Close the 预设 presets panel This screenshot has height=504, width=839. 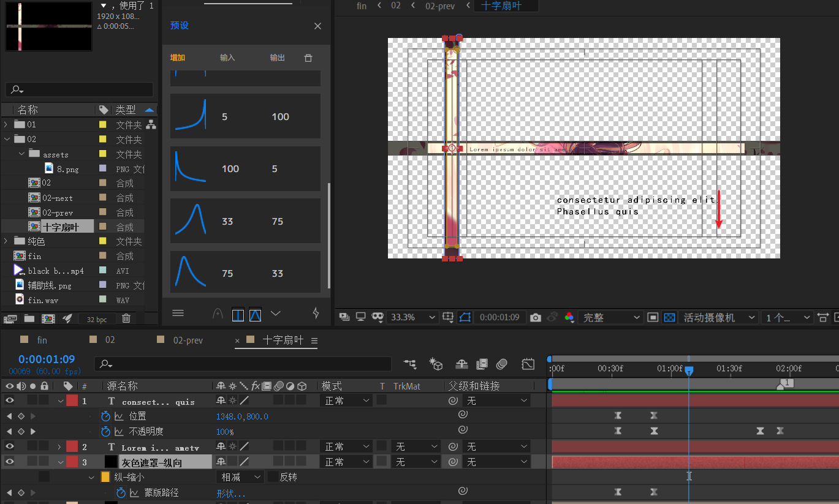point(317,26)
